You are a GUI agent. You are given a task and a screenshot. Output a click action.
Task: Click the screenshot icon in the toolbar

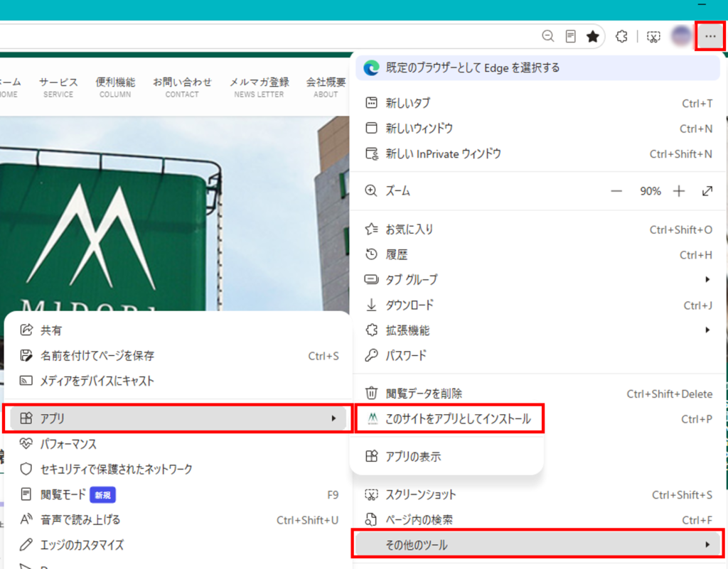coord(653,36)
